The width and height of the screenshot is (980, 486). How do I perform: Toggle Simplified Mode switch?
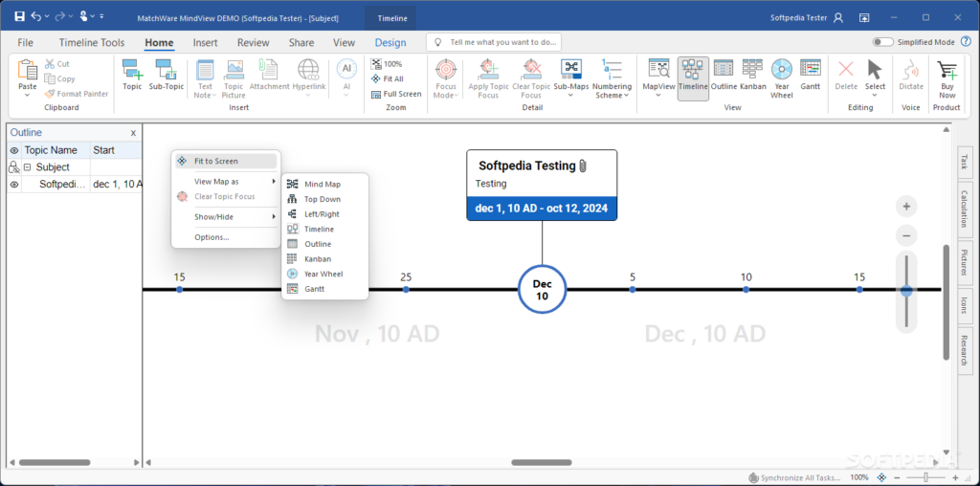[x=883, y=42]
